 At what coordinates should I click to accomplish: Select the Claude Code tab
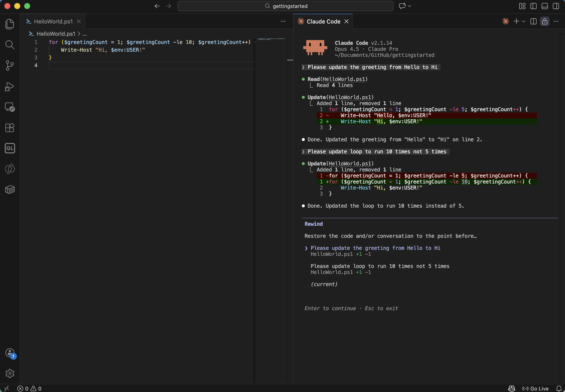click(x=323, y=21)
